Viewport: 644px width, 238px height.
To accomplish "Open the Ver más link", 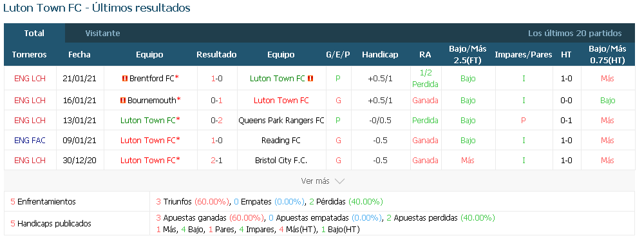I will pyautogui.click(x=315, y=181).
